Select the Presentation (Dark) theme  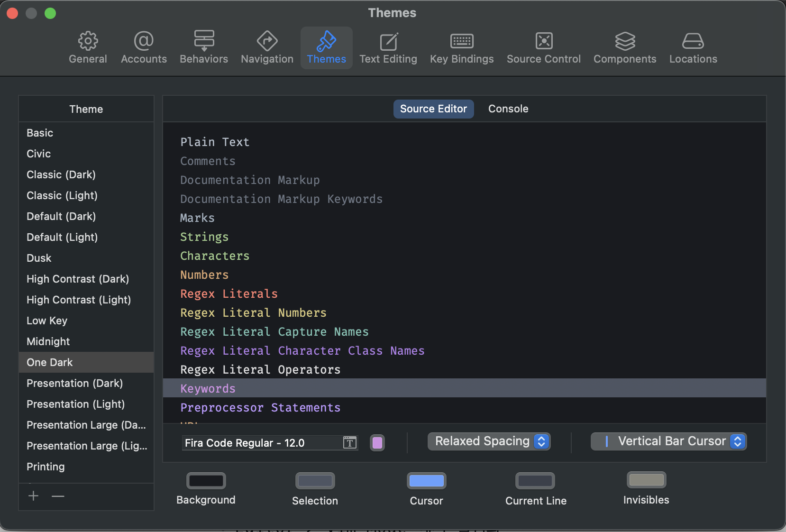(x=86, y=383)
